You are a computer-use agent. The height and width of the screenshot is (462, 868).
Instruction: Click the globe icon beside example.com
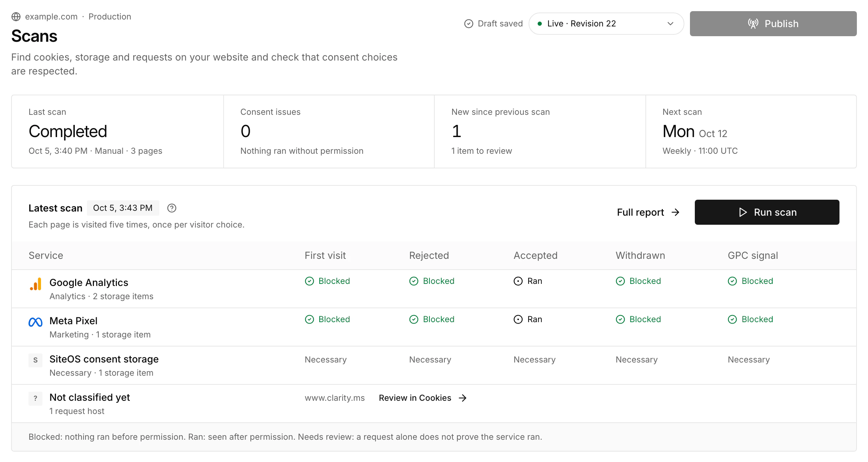click(16, 17)
